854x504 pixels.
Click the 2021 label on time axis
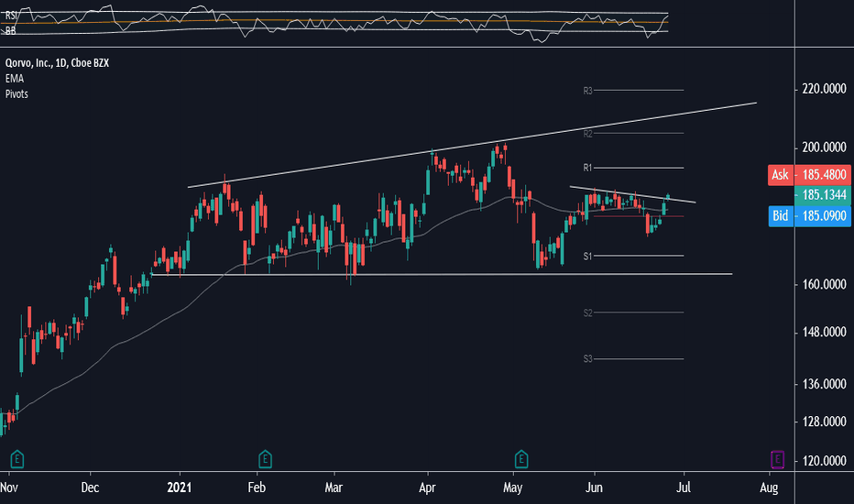(x=180, y=488)
